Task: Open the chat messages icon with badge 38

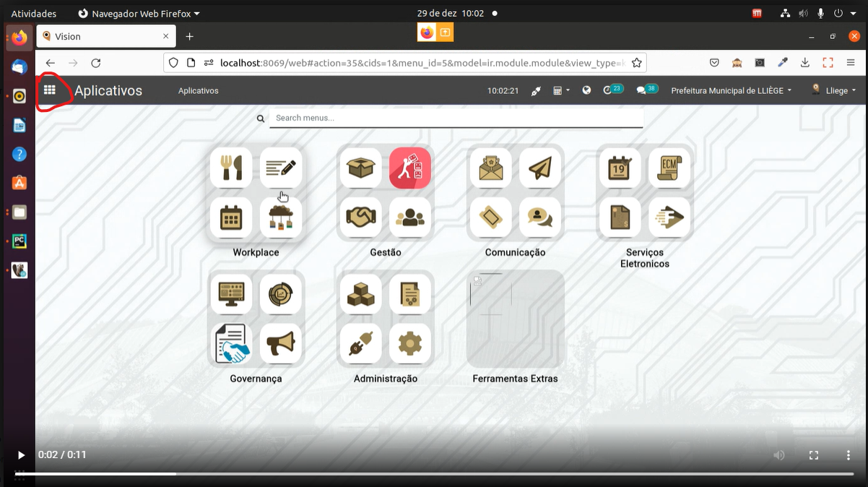Action: click(x=641, y=90)
